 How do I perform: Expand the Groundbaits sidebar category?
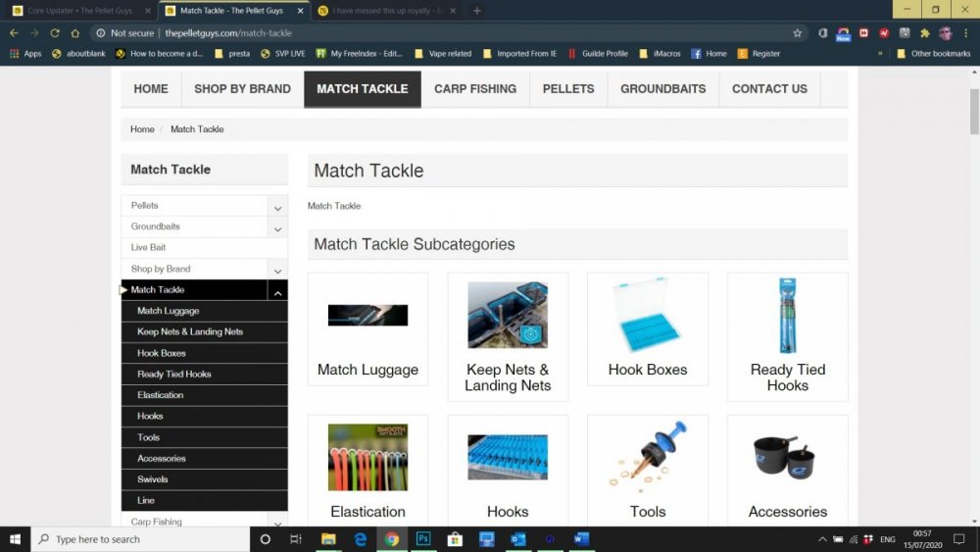pyautogui.click(x=277, y=228)
